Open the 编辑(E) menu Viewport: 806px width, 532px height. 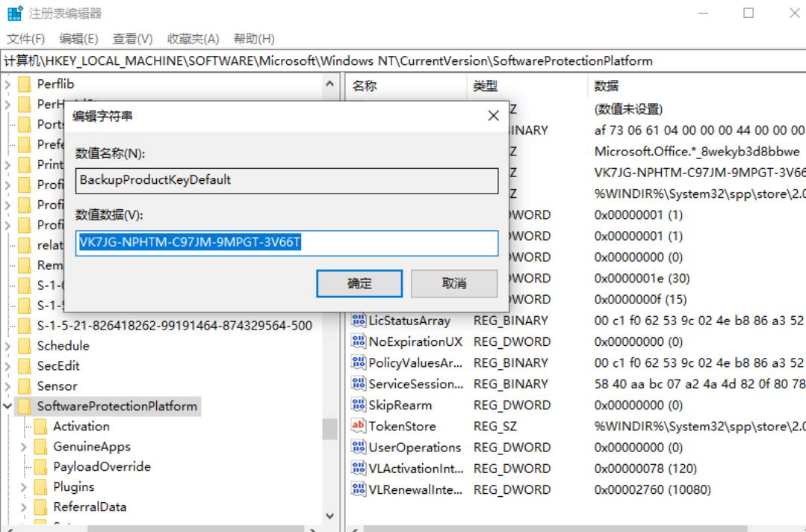click(x=78, y=39)
